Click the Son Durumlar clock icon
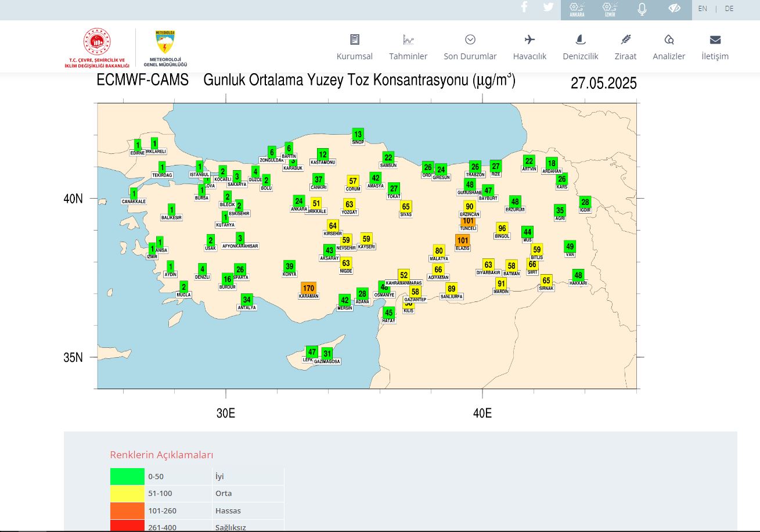Image resolution: width=760 pixels, height=532 pixels. click(470, 39)
